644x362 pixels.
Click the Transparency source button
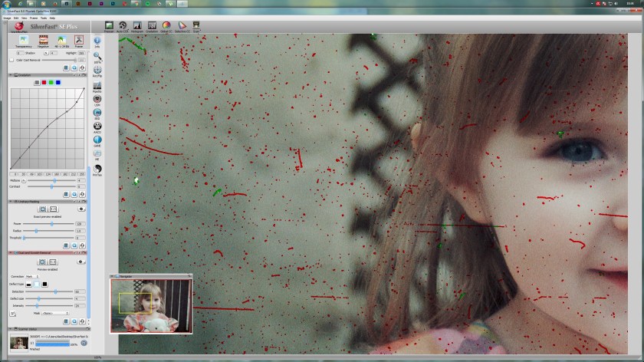(23, 41)
